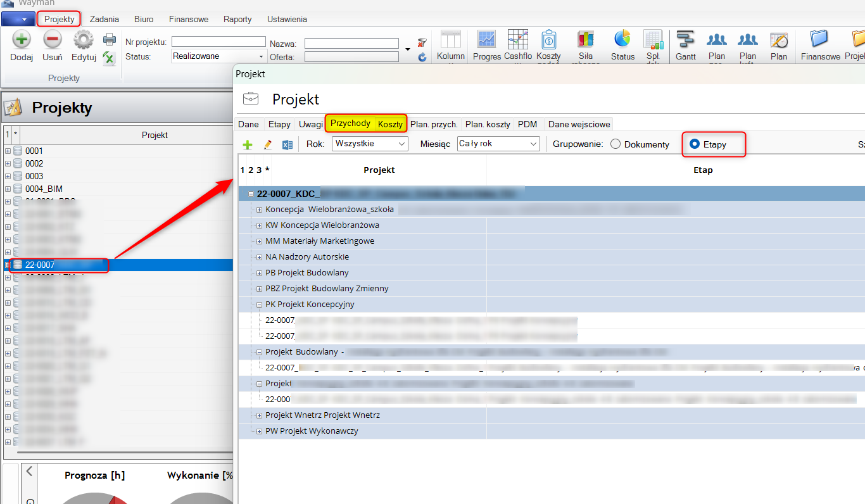The image size is (865, 504).
Task: Select the Etapy grouping radio button
Action: (695, 144)
